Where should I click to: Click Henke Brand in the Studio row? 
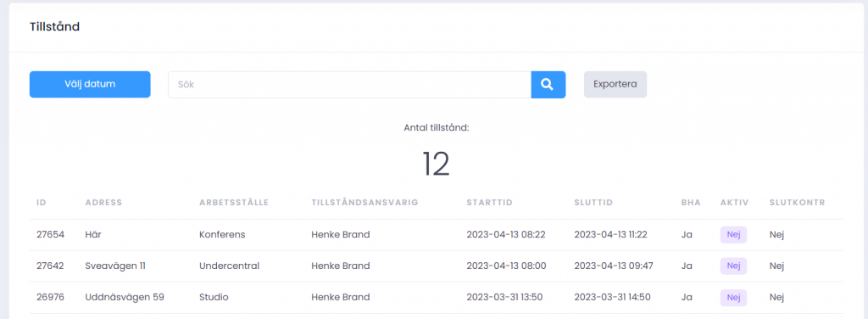point(341,298)
